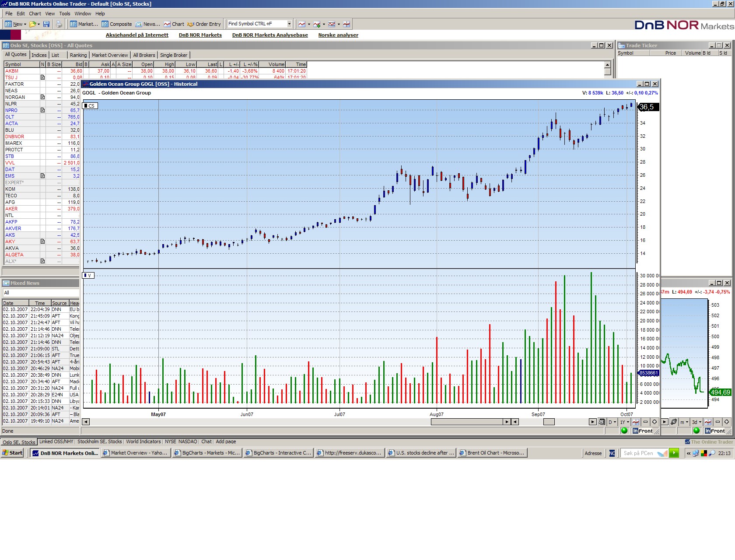Click Stockholm SE, Stocks page tab
The height and width of the screenshot is (560, 735).
100,441
